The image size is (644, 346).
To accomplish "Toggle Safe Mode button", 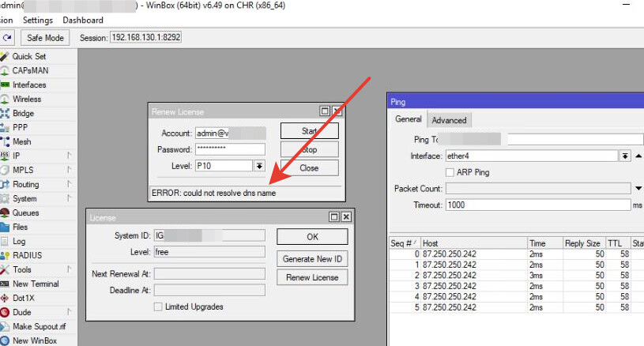I will (45, 38).
